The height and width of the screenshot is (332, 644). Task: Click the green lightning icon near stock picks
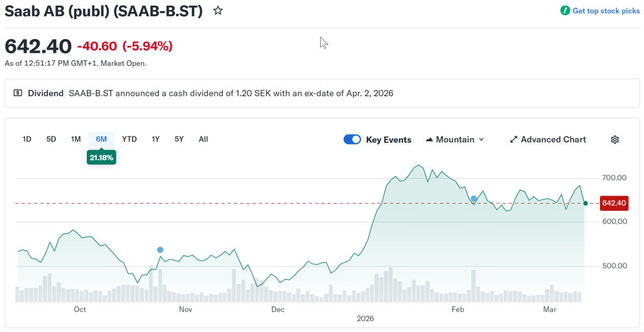tap(565, 11)
